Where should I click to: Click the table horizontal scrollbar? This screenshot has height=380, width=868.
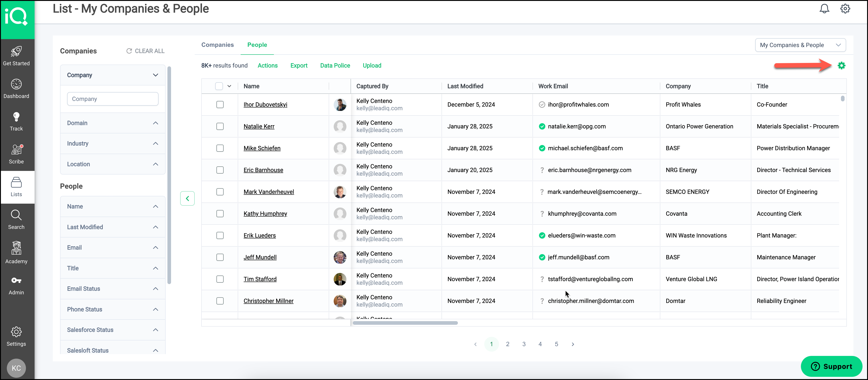click(405, 323)
